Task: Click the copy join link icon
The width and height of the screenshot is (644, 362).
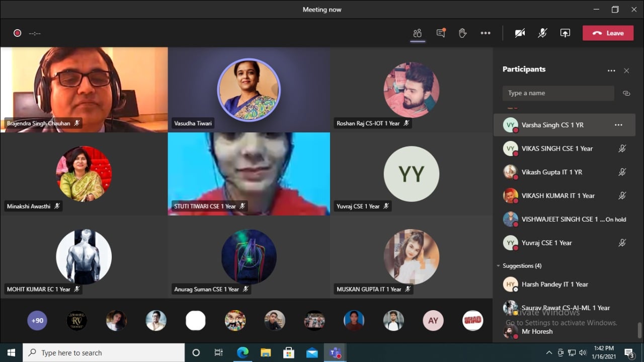Action: tap(626, 93)
